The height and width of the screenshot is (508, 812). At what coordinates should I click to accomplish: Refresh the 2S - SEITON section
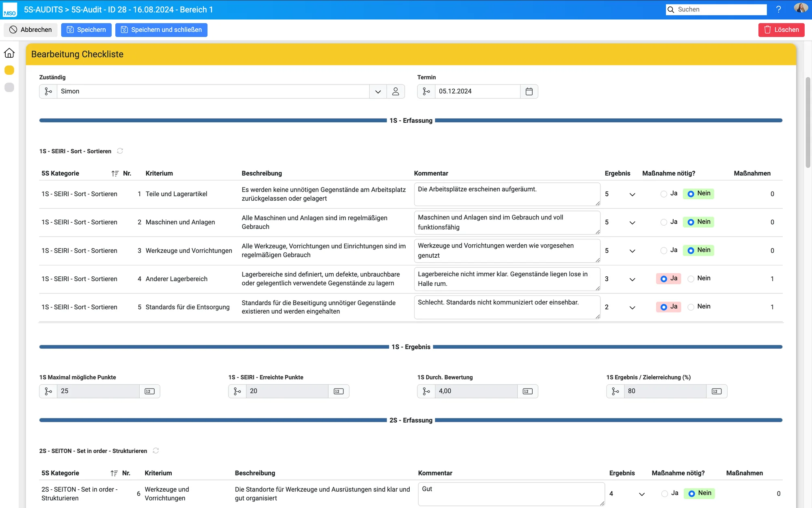(x=156, y=451)
